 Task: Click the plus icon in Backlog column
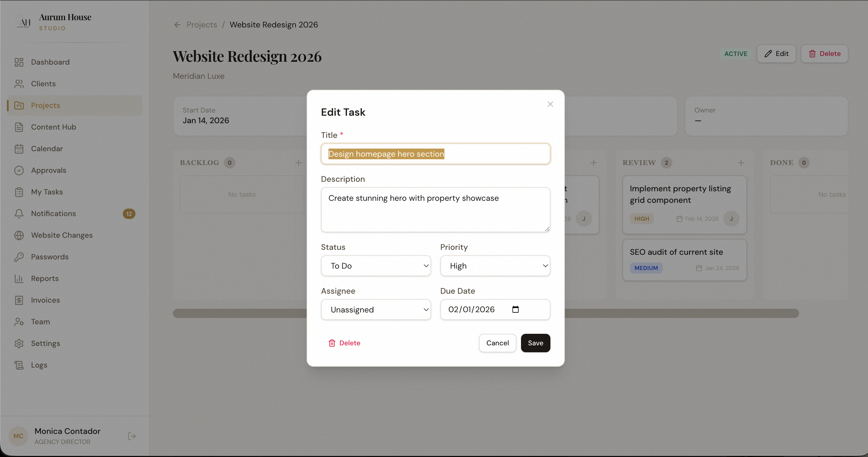(x=298, y=163)
